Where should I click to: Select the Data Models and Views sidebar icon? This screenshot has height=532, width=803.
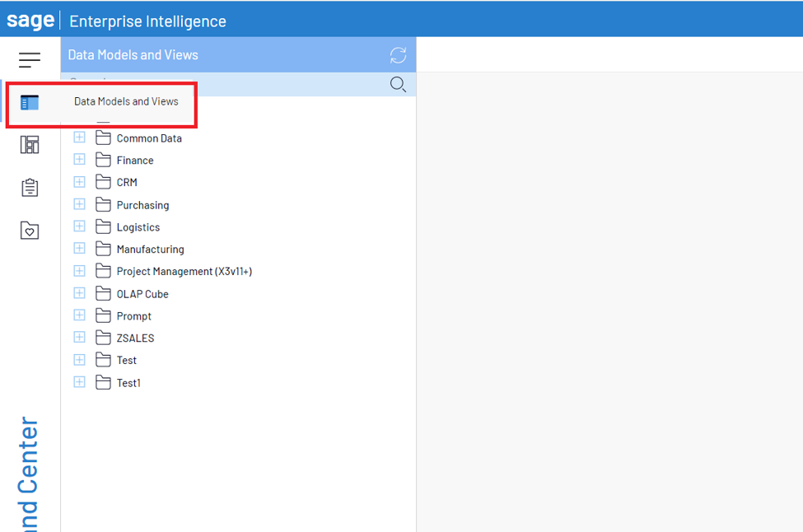(30, 102)
